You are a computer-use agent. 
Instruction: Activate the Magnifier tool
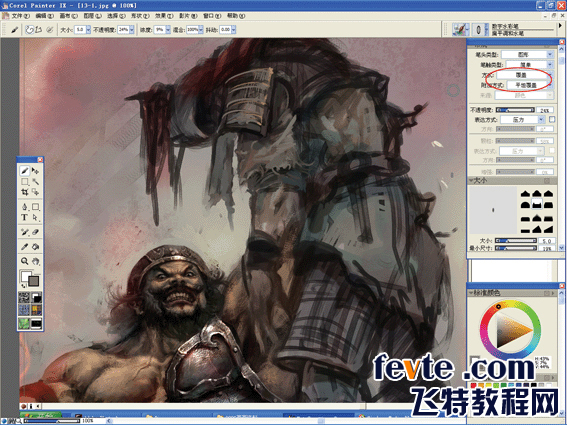click(x=25, y=261)
